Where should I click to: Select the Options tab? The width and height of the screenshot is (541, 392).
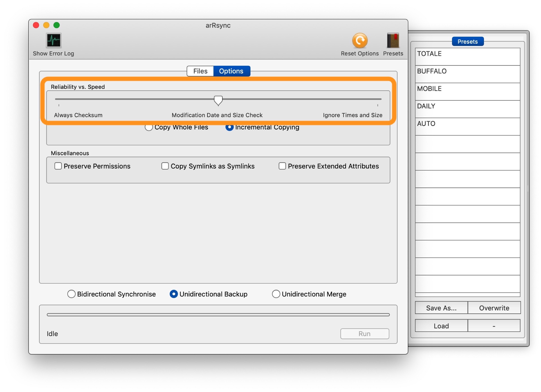(231, 71)
